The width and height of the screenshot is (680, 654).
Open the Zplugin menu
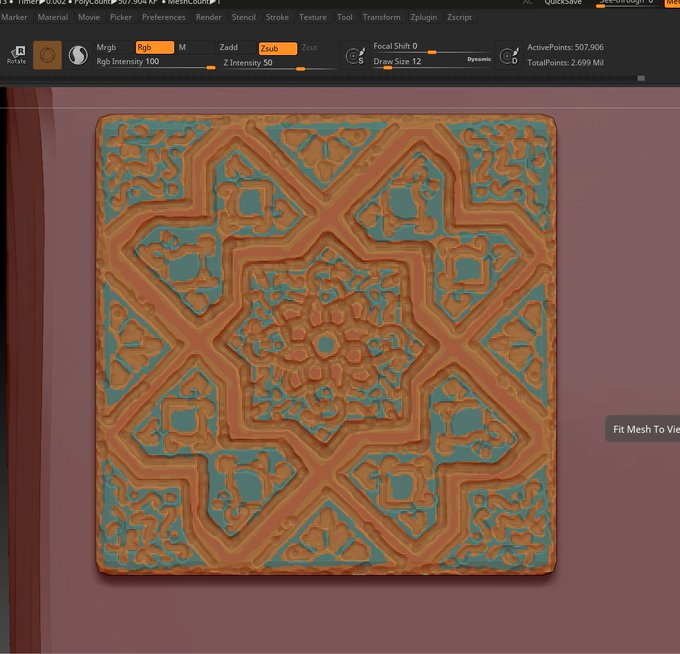[x=424, y=17]
